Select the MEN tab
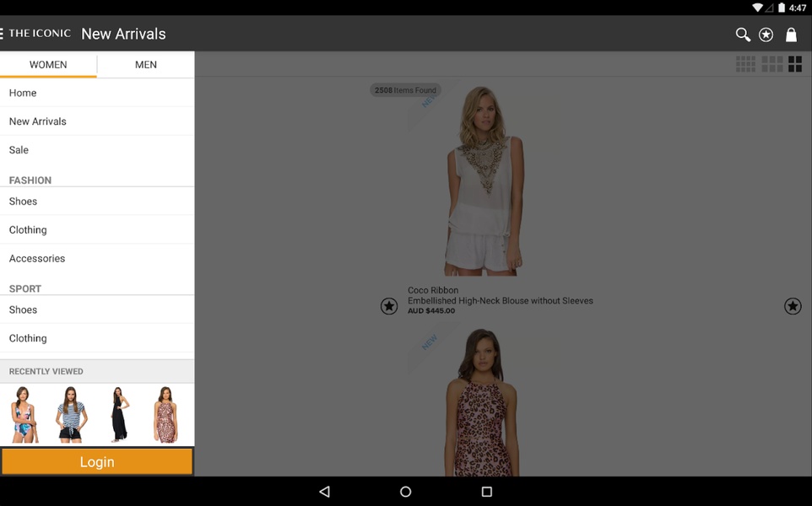The image size is (812, 506). [x=146, y=65]
